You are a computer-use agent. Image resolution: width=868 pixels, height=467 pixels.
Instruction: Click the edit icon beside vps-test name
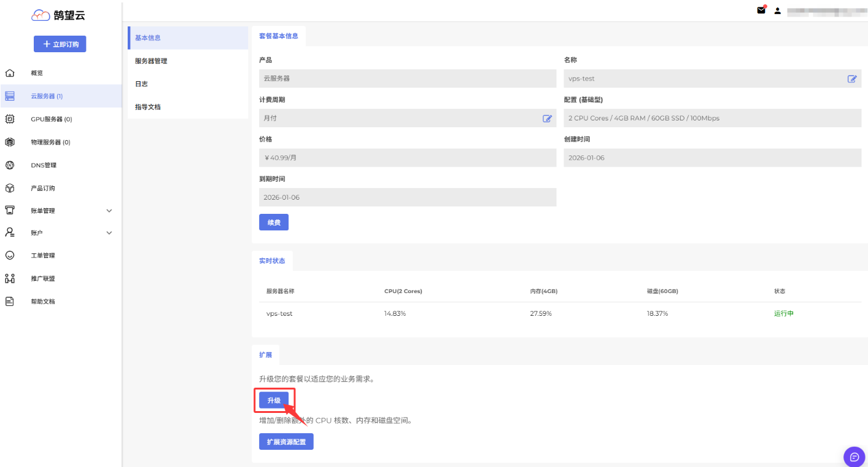pyautogui.click(x=851, y=79)
